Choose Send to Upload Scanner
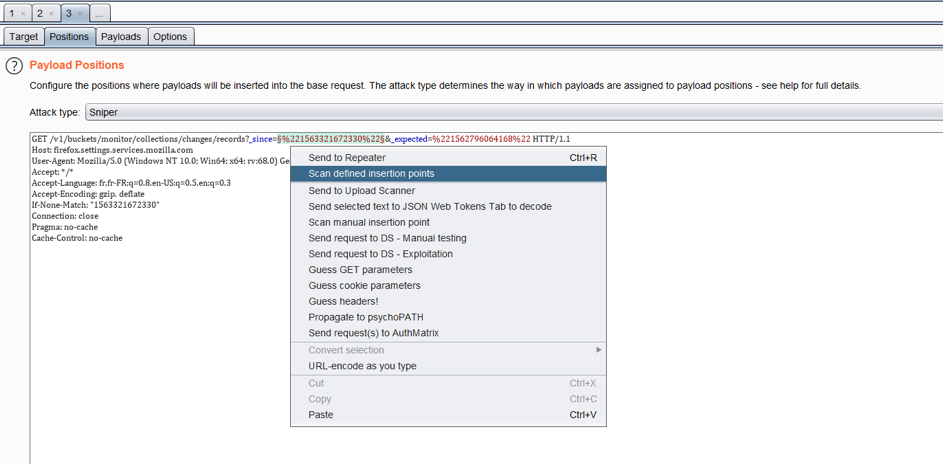Screen dimensions: 943x464 361,191
